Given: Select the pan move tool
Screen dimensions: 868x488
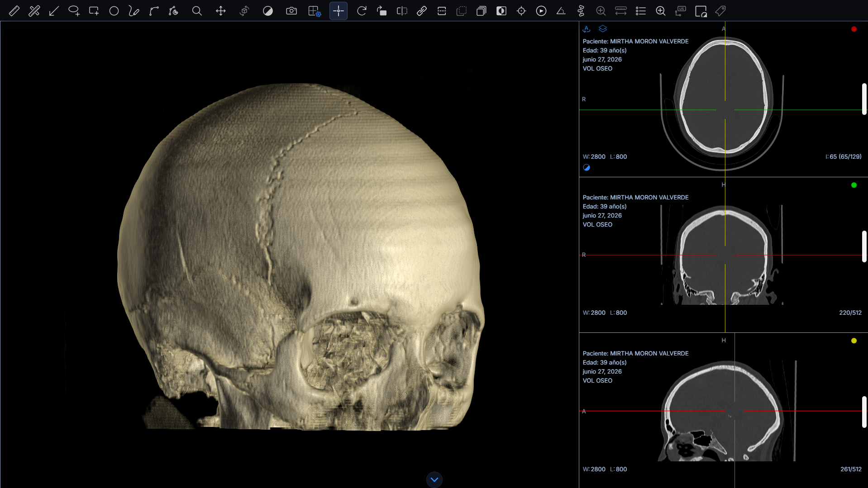Looking at the screenshot, I should (220, 11).
